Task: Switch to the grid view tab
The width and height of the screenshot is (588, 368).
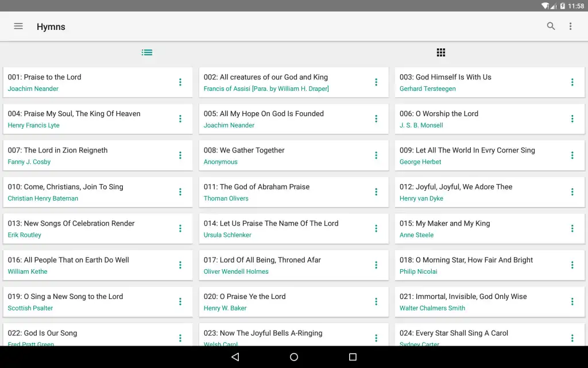Action: tap(441, 52)
